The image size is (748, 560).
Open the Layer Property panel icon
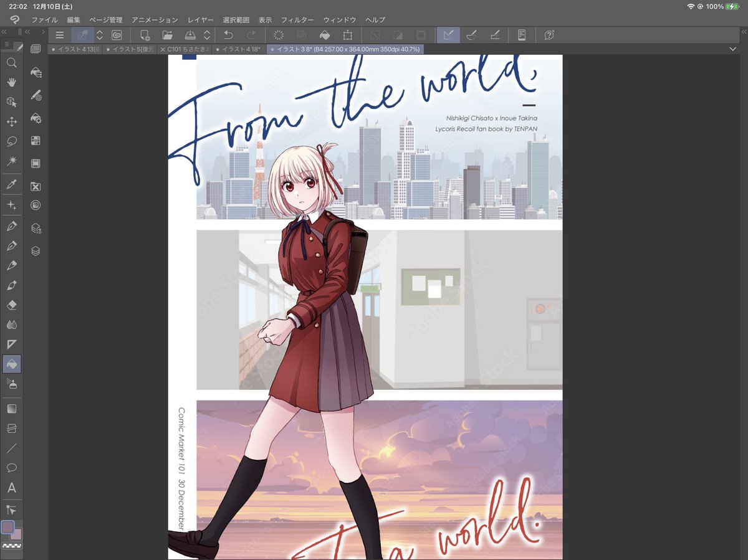[36, 205]
